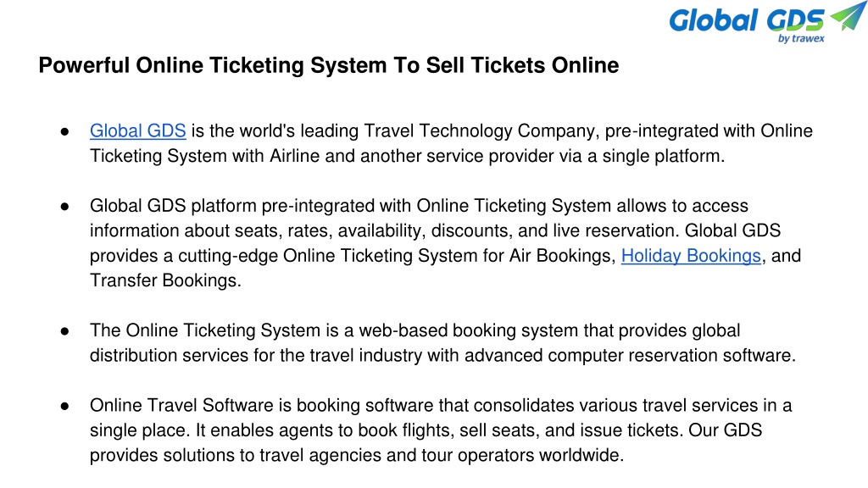Click the text 'tour operators worldwide'
Image resolution: width=868 pixels, height=488 pixels.
click(521, 455)
